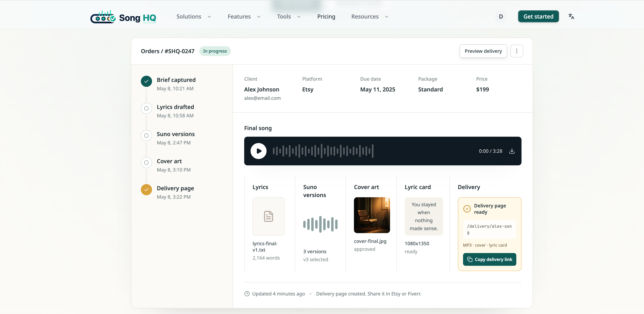Image resolution: width=644 pixels, height=314 pixels.
Task: Download the final song audio
Action: point(512,151)
